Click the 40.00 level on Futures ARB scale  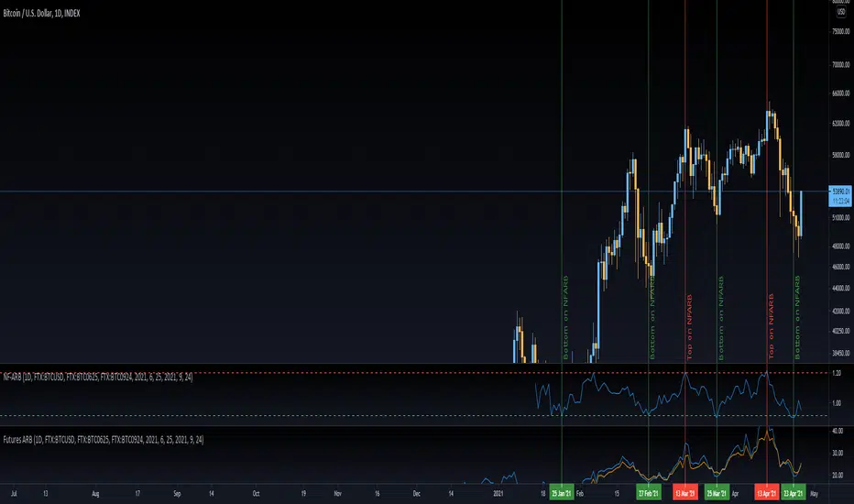click(838, 431)
